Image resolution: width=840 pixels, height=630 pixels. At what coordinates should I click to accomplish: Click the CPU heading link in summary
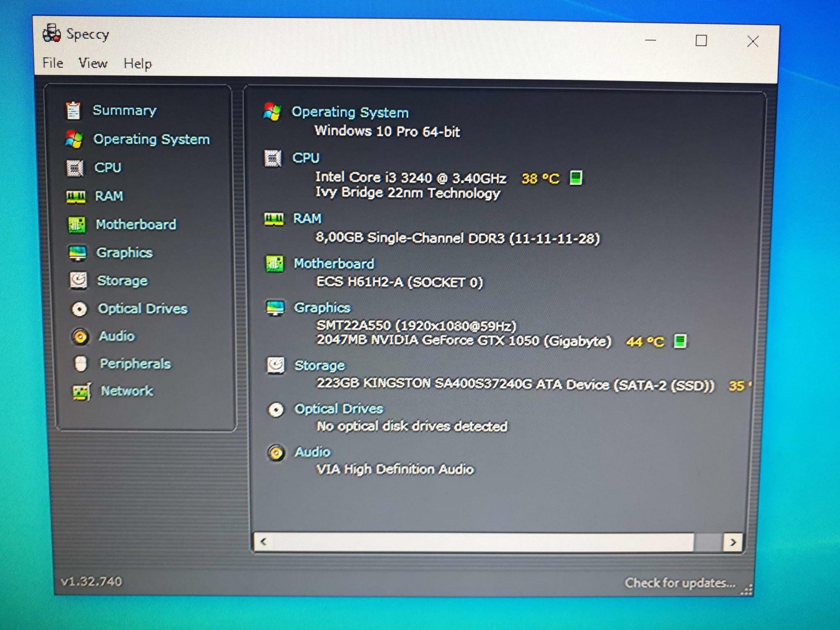306,158
